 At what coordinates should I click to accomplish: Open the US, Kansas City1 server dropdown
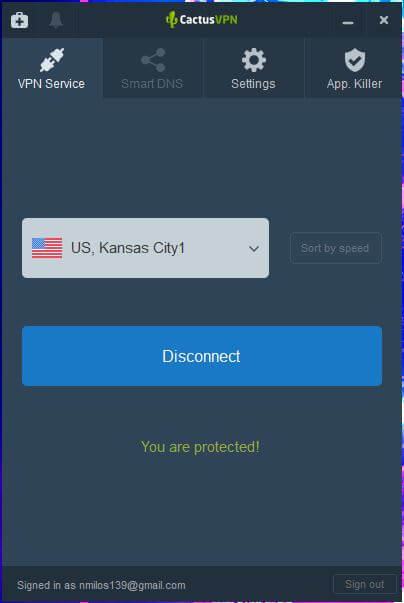145,248
